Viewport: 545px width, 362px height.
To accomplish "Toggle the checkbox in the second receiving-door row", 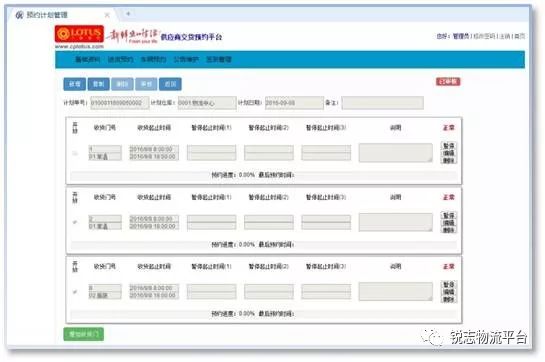I will pyautogui.click(x=75, y=222).
